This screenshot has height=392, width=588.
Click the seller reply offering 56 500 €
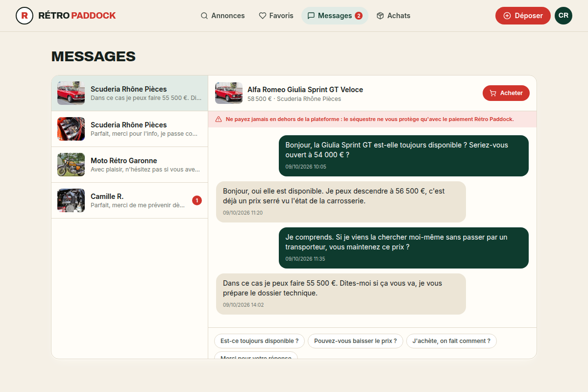[341, 202]
